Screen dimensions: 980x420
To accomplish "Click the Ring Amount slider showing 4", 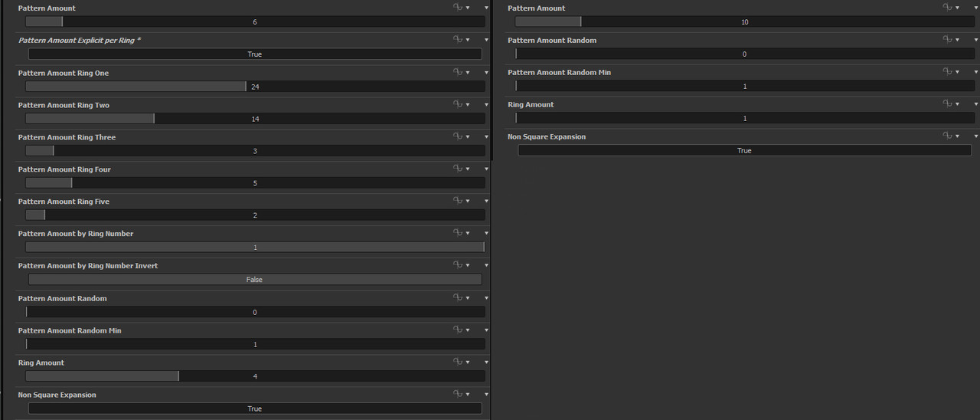I will (x=255, y=376).
